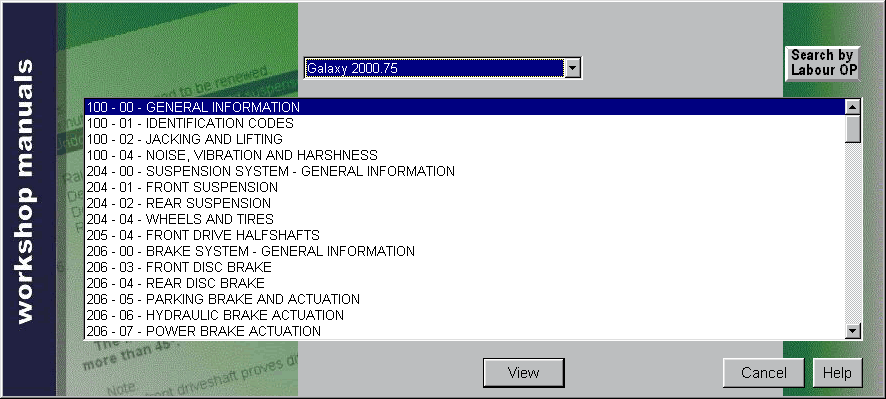Select 204 - 00 - SUSPENSION SYSTEM - GENERAL INFORMATION
The height and width of the screenshot is (399, 886).
point(464,171)
